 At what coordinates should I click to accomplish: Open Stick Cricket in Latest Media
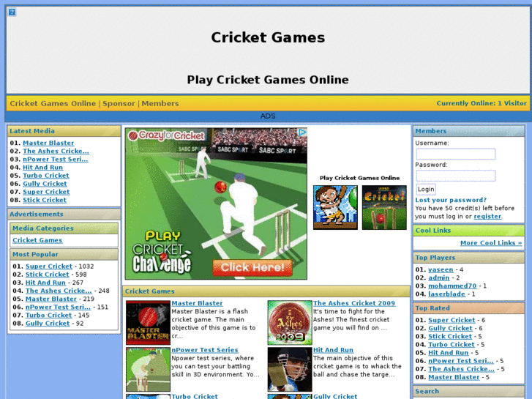coord(45,200)
